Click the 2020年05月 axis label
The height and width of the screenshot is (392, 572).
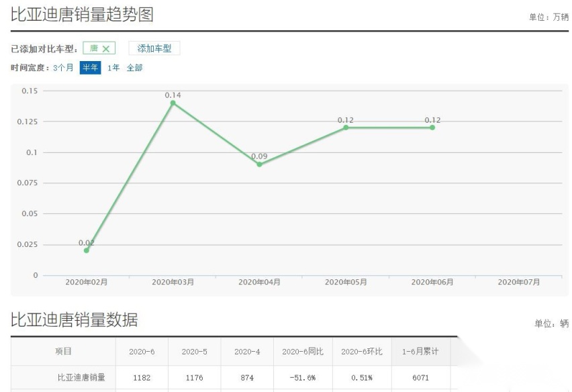pos(346,282)
